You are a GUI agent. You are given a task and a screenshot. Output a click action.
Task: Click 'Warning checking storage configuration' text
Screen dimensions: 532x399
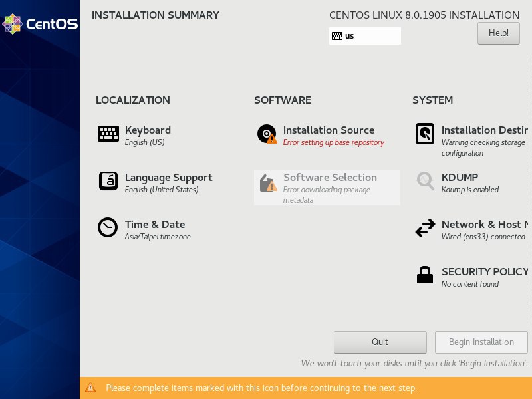click(483, 148)
